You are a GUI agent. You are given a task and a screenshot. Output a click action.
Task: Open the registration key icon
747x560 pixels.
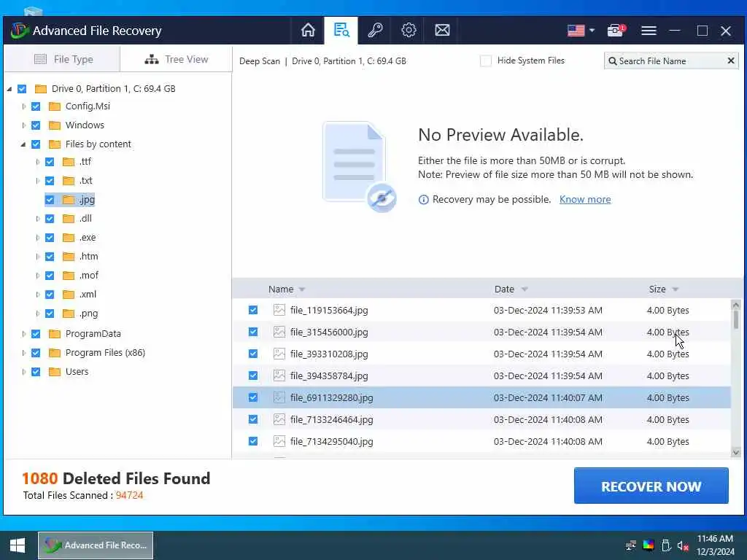click(x=375, y=31)
